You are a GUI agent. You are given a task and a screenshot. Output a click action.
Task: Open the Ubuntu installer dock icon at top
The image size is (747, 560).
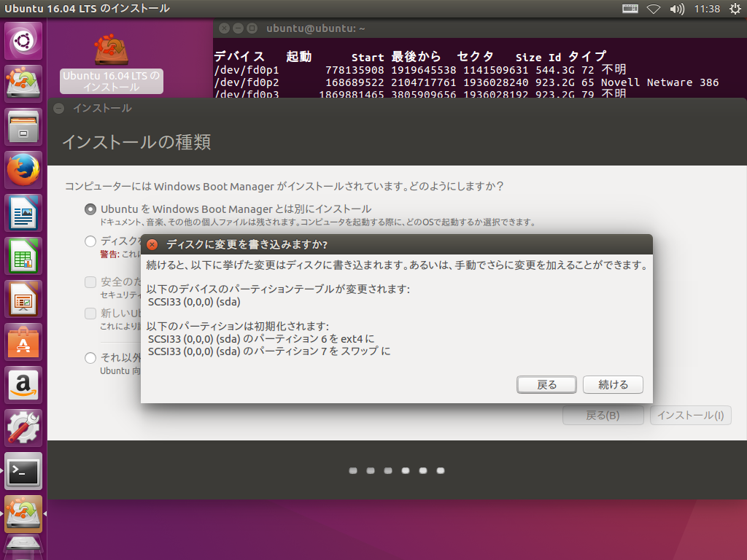tap(23, 83)
